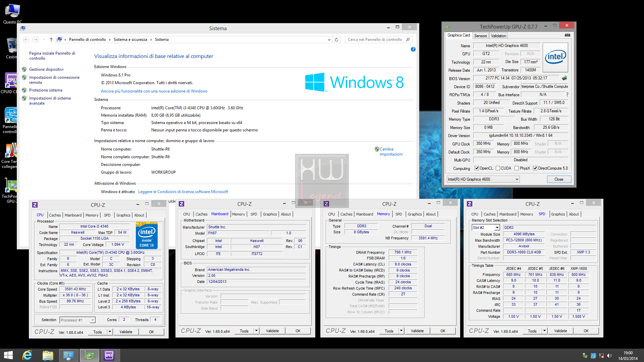Switch to Sistema control panel taskbar item

[69, 355]
